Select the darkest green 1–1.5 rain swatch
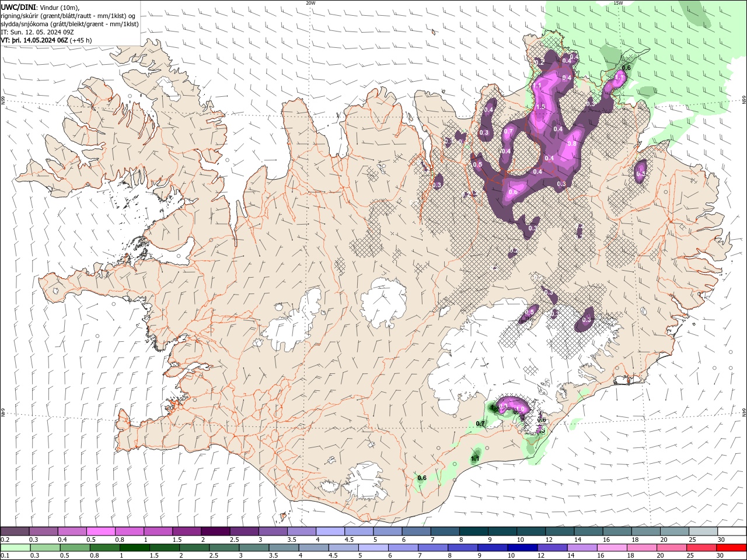This screenshot has width=747, height=560. coord(134,548)
